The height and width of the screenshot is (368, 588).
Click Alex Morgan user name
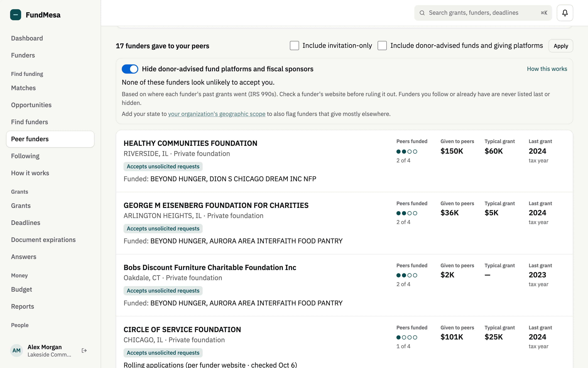point(44,347)
